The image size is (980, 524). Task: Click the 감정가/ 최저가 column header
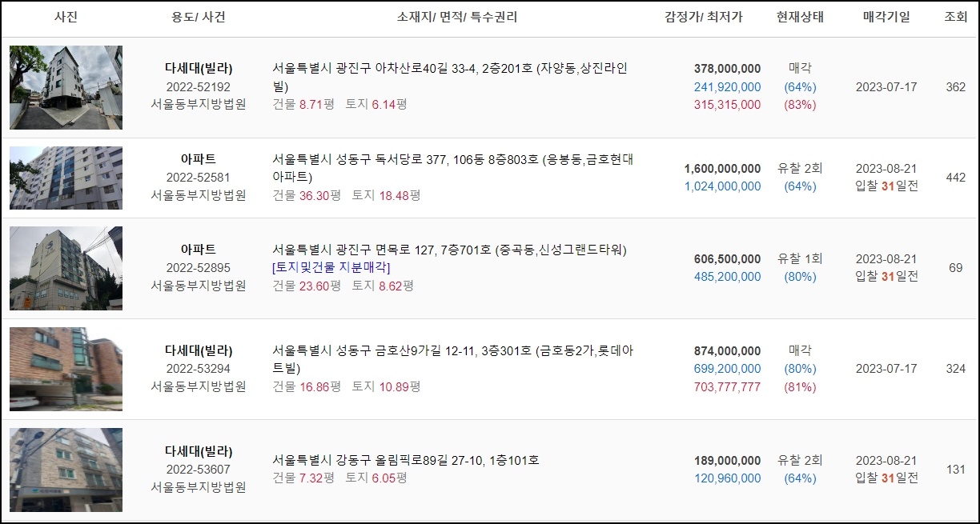(x=704, y=17)
